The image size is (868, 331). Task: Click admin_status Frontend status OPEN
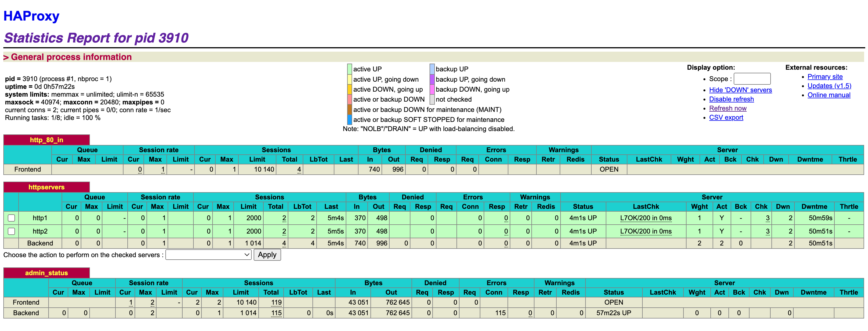(614, 302)
